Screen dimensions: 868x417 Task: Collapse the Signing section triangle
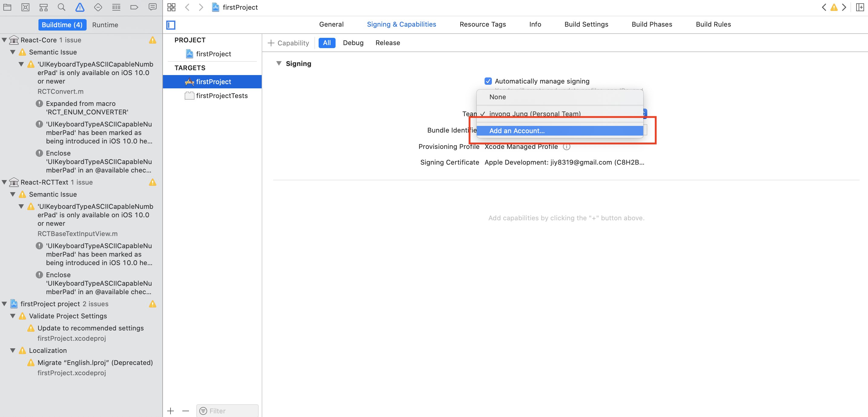pyautogui.click(x=279, y=64)
